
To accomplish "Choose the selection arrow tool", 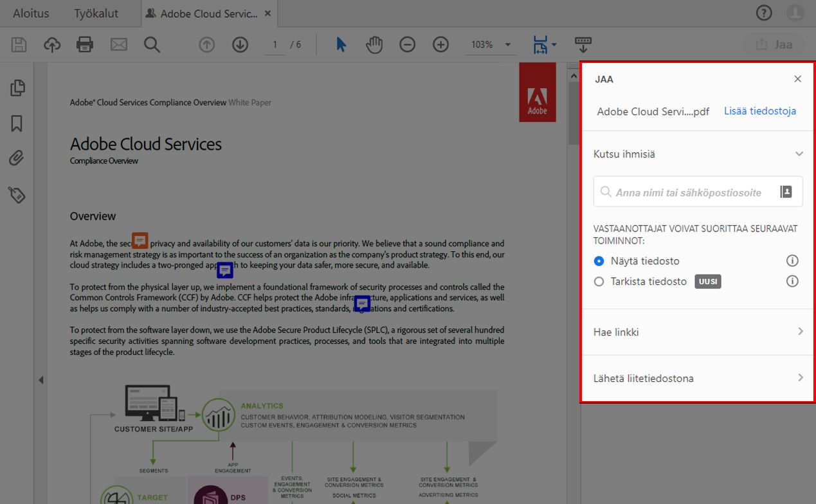I will click(x=341, y=44).
